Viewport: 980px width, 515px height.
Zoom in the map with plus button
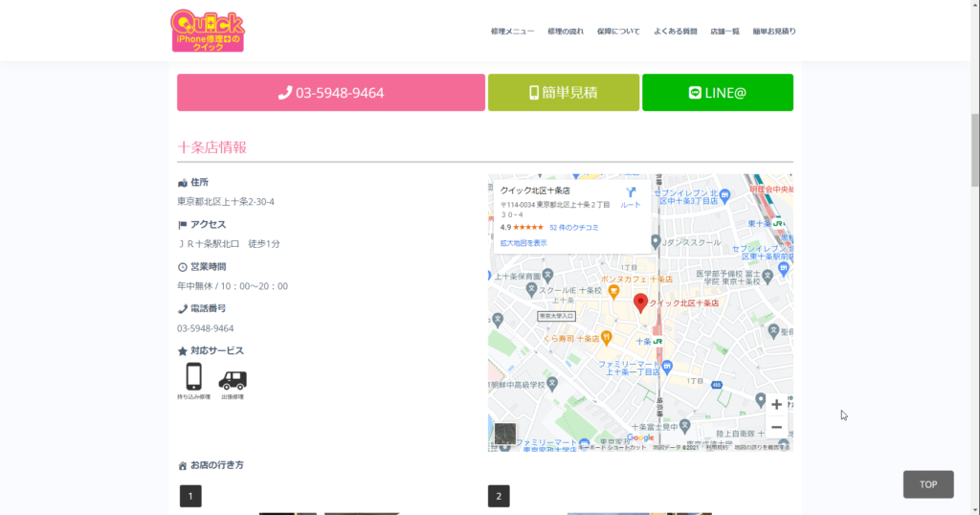click(x=776, y=404)
